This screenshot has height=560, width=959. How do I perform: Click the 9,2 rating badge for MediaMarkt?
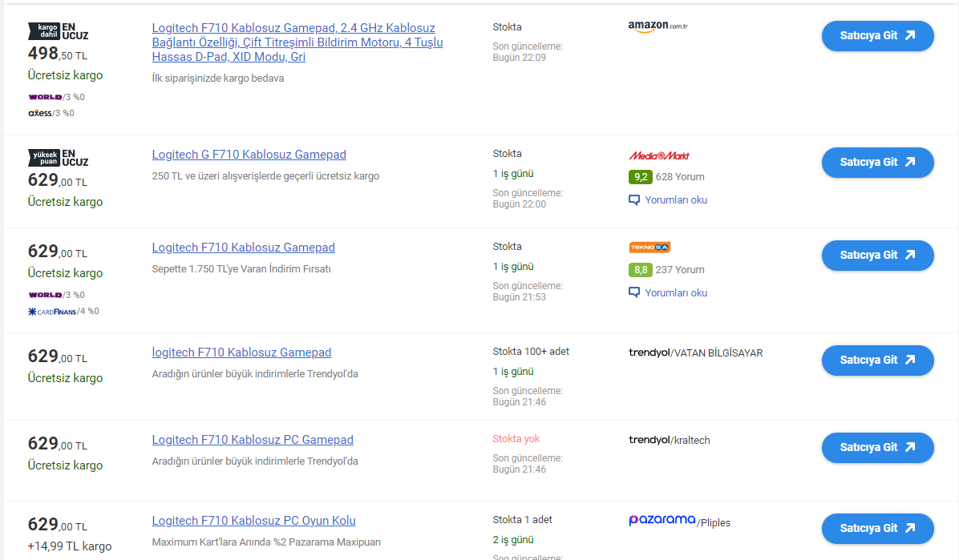640,177
